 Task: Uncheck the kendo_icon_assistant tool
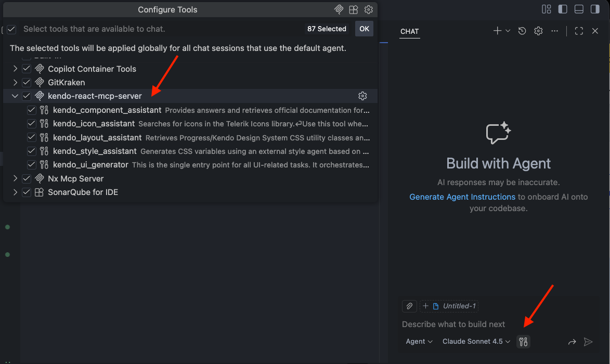click(x=31, y=124)
